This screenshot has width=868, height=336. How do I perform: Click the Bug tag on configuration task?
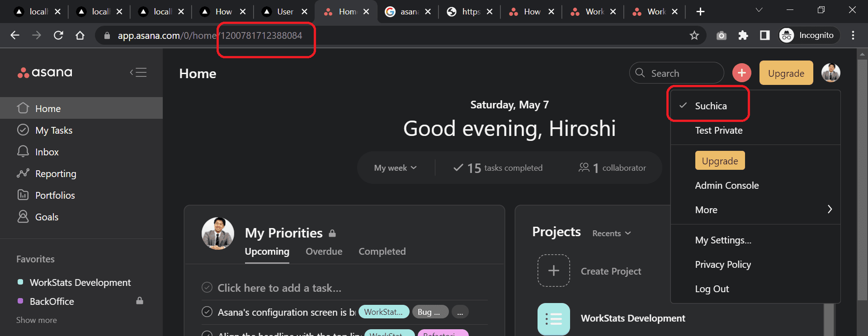430,312
